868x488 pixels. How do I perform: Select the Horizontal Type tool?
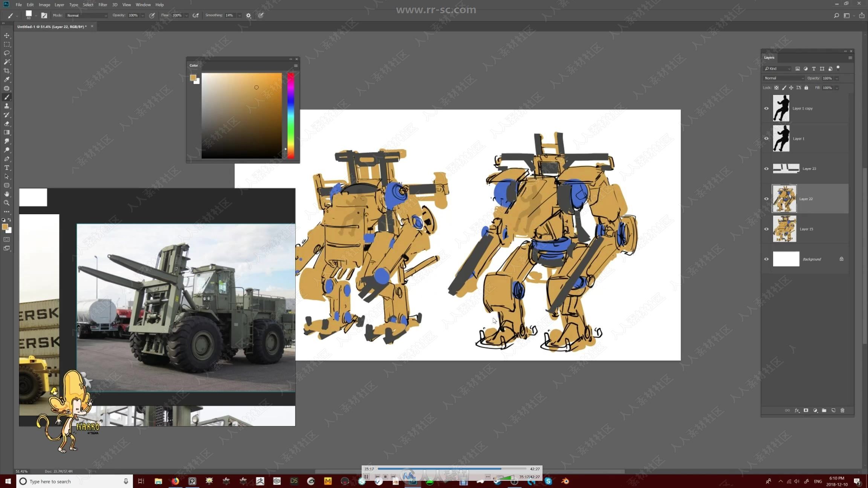(x=7, y=168)
